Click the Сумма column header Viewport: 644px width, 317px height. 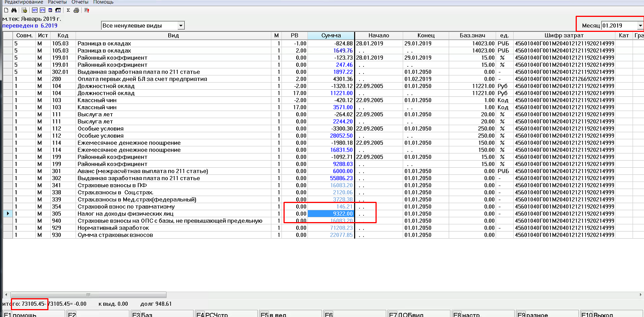click(x=331, y=35)
